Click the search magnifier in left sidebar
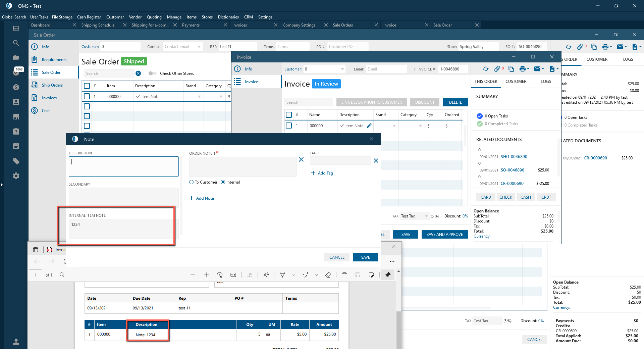The height and width of the screenshot is (349, 644). coord(16,43)
